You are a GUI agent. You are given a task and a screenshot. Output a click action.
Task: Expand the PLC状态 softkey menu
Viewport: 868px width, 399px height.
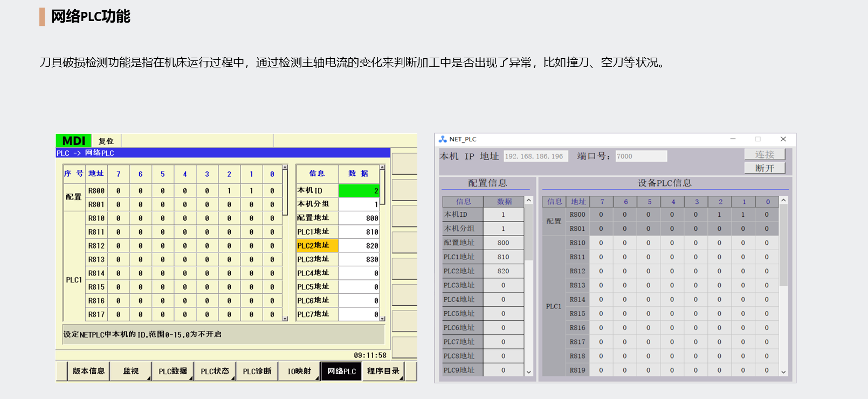[x=215, y=371]
